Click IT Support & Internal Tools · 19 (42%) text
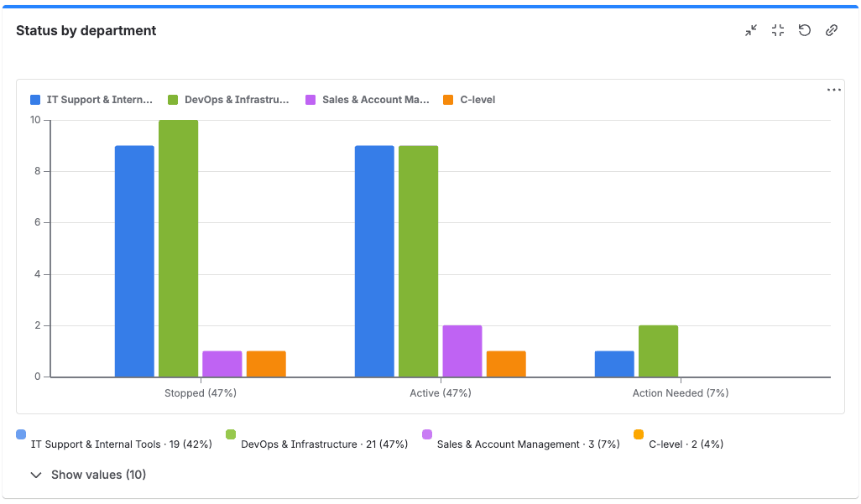Viewport: 861px width, 504px height. tap(122, 444)
